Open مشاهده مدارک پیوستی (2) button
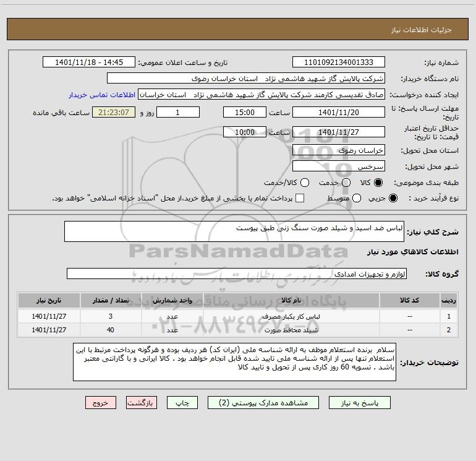Image resolution: width=476 pixels, height=461 pixels. (263, 403)
